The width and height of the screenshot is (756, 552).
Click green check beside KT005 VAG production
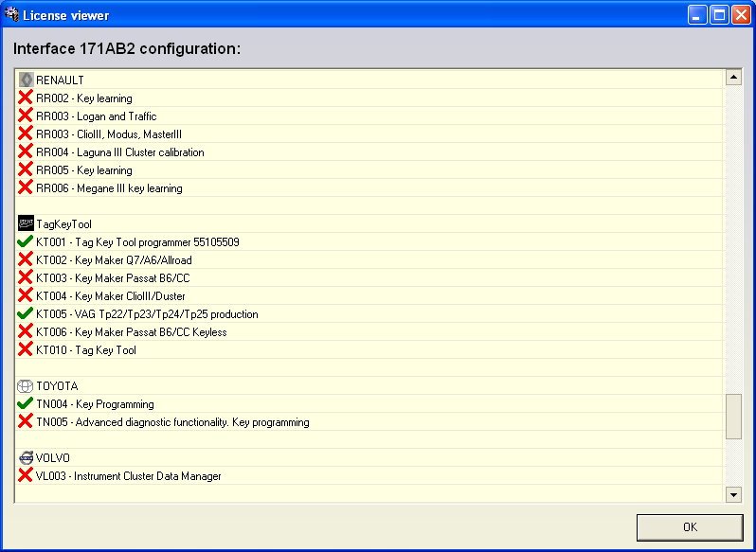point(26,314)
